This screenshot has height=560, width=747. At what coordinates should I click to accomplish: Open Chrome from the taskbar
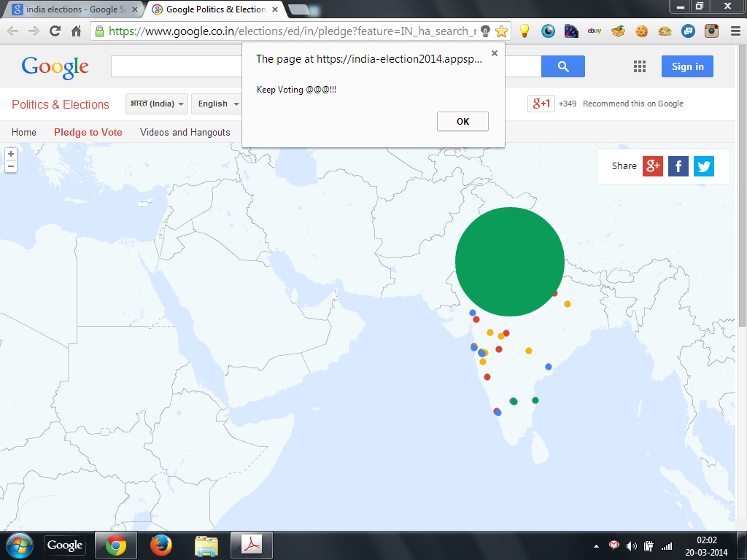point(116,545)
